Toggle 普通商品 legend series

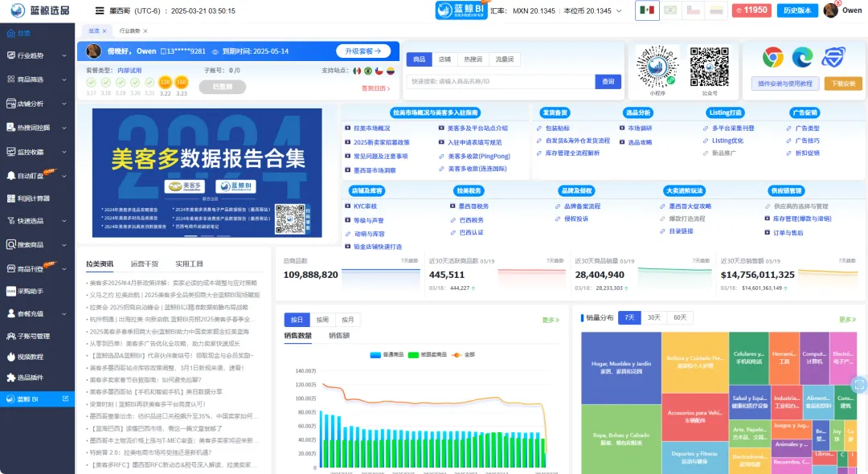(x=387, y=354)
